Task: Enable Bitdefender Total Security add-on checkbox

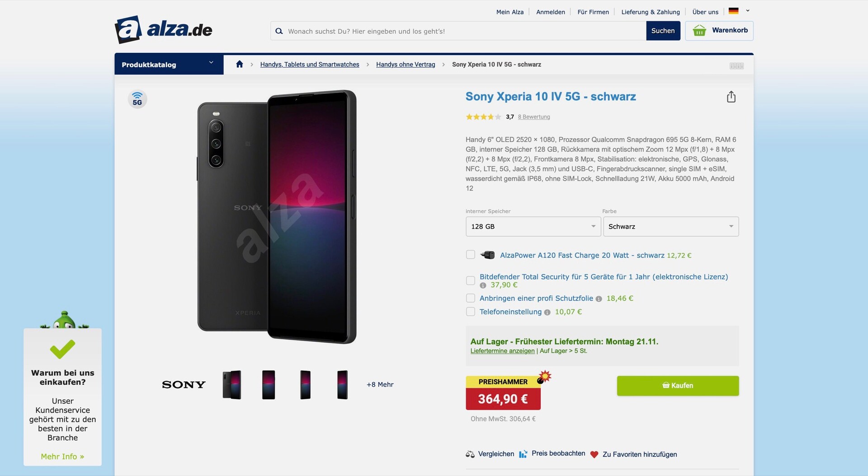Action: coord(471,280)
